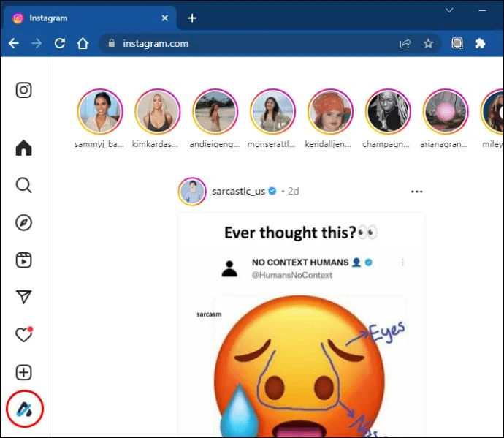Open Reels from the sidebar
The height and width of the screenshot is (438, 504).
pos(24,260)
